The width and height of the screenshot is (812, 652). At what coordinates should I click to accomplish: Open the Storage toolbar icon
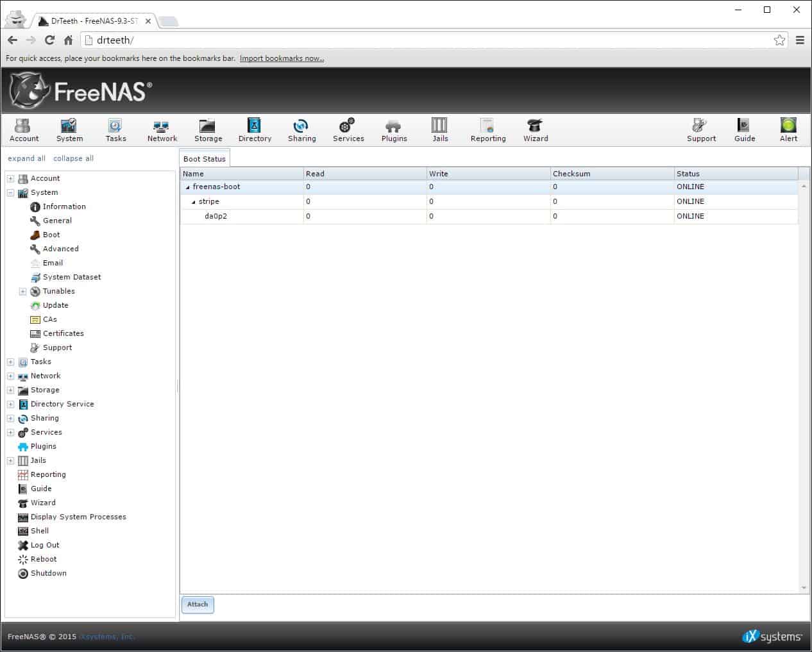point(208,130)
